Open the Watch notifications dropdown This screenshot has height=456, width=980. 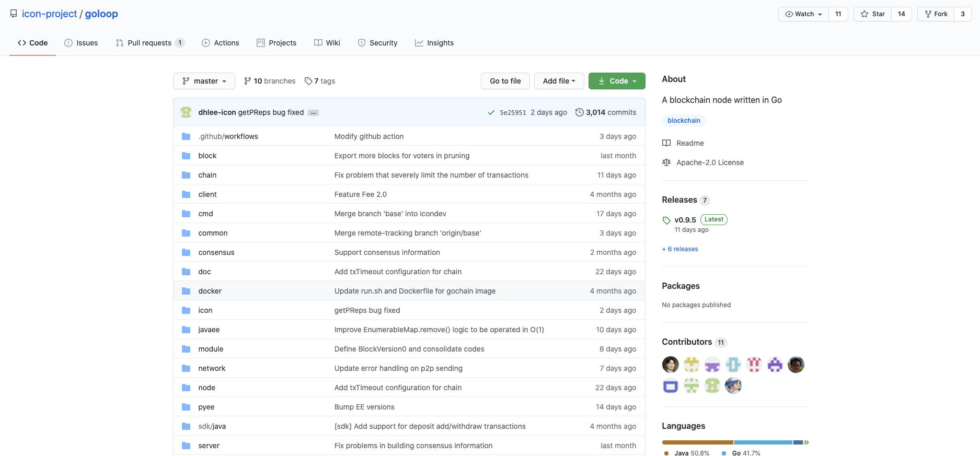803,14
